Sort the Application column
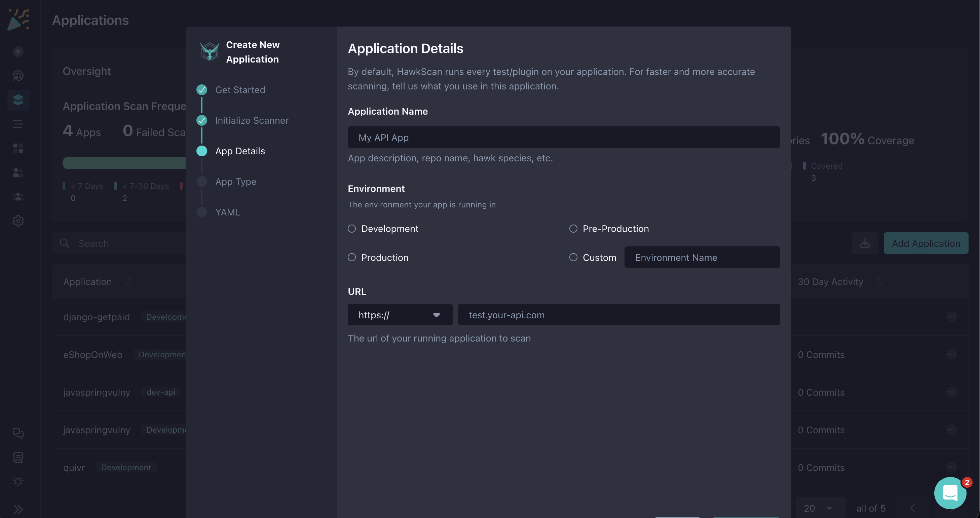 click(129, 282)
